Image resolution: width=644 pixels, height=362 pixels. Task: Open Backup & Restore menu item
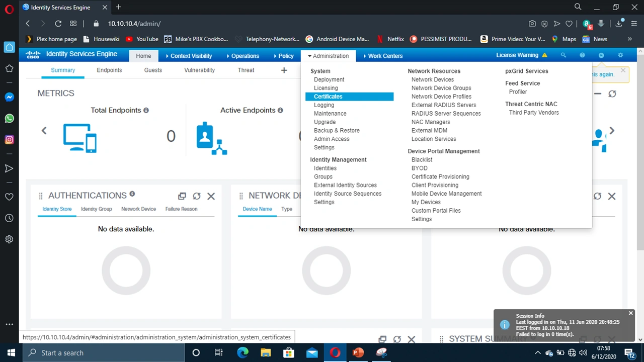[x=337, y=130]
